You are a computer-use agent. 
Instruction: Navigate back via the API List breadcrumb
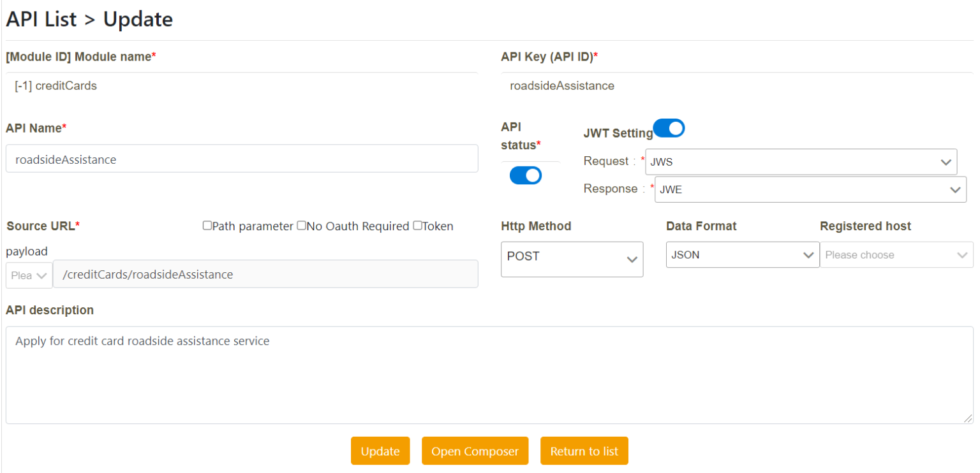point(41,19)
